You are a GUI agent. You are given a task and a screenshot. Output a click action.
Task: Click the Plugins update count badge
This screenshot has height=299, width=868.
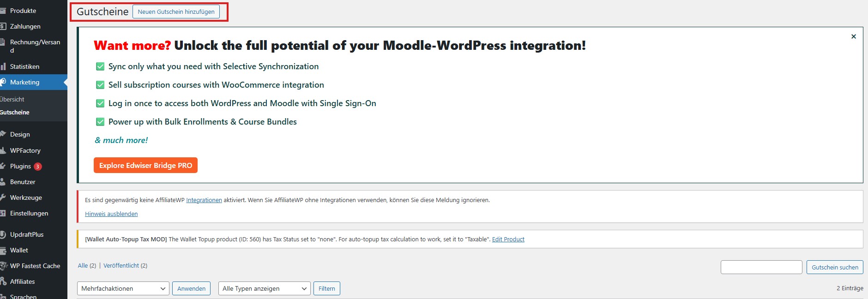[38, 167]
